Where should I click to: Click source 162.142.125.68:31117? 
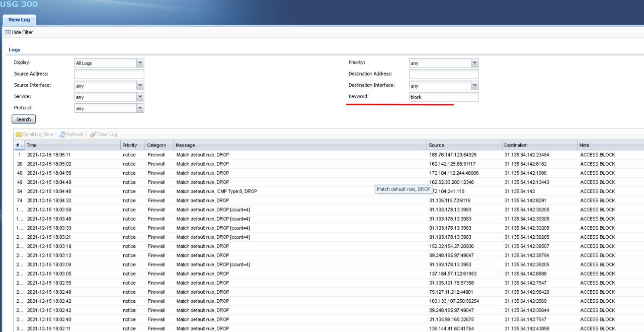pos(452,164)
